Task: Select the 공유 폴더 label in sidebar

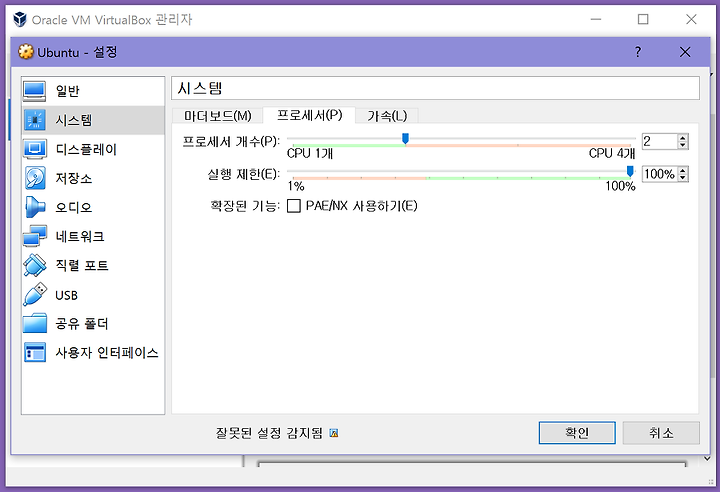Action: point(82,323)
